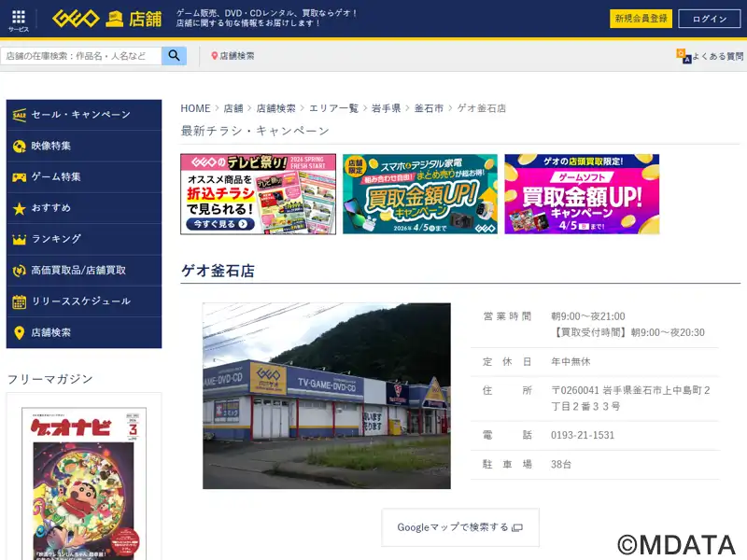The height and width of the screenshot is (560, 747).
Task: Open the ゲームソフト 買取金額UP banner
Action: [x=582, y=194]
